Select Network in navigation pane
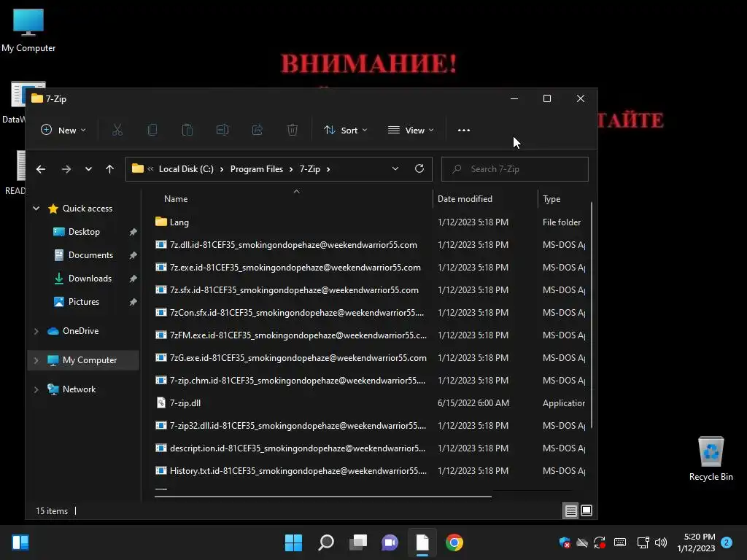 pos(79,389)
